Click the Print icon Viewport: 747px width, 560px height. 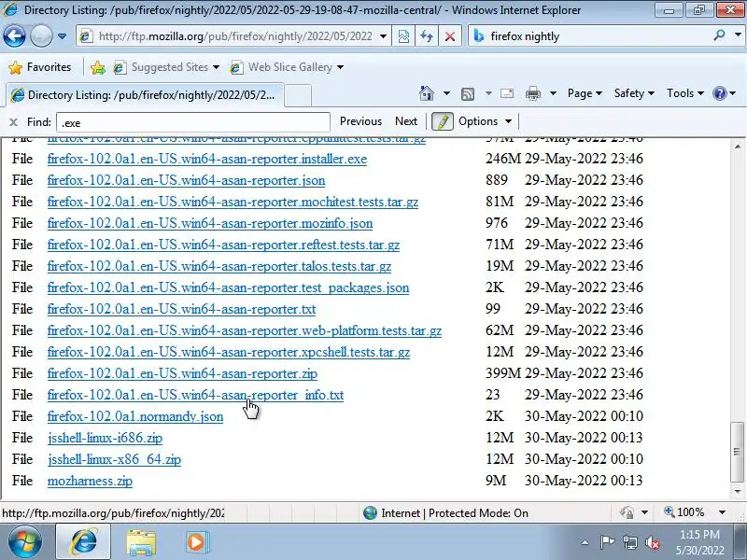click(532, 93)
